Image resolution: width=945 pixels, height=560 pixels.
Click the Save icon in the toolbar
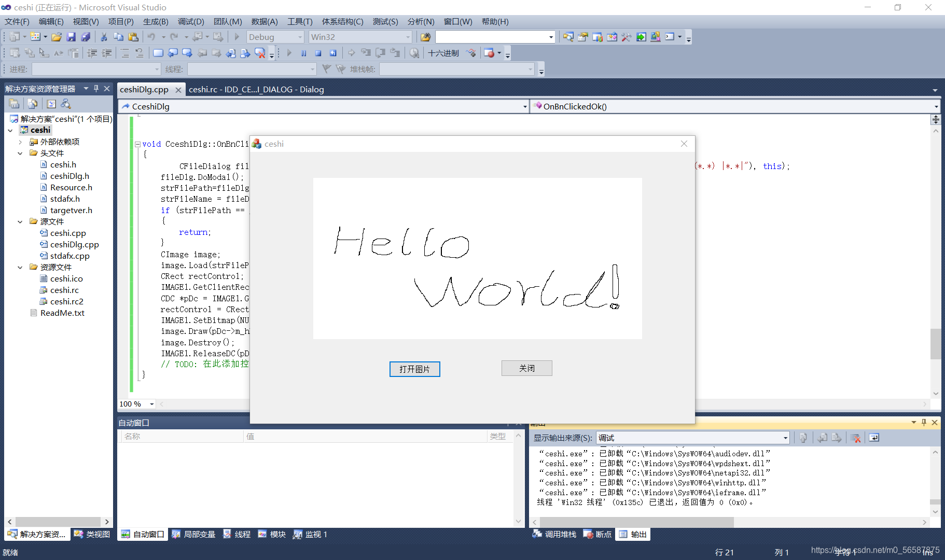click(71, 37)
